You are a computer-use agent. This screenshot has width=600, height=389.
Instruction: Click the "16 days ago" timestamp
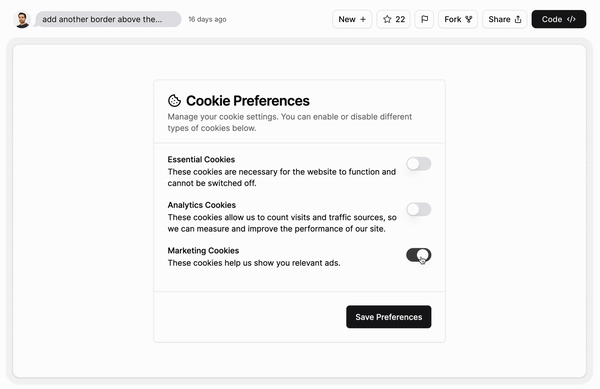pyautogui.click(x=207, y=19)
